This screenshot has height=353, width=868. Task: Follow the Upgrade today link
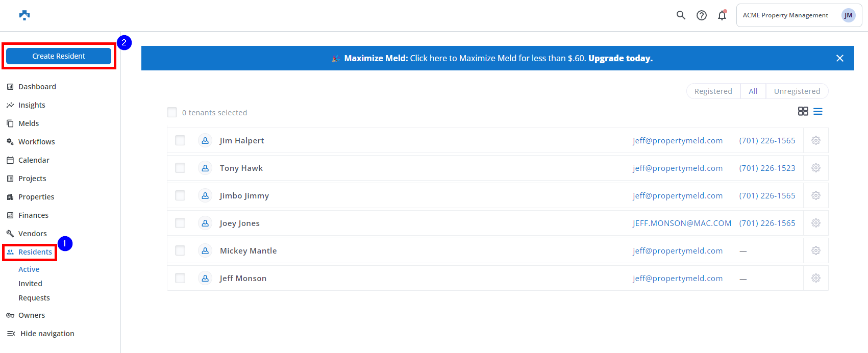pyautogui.click(x=620, y=58)
